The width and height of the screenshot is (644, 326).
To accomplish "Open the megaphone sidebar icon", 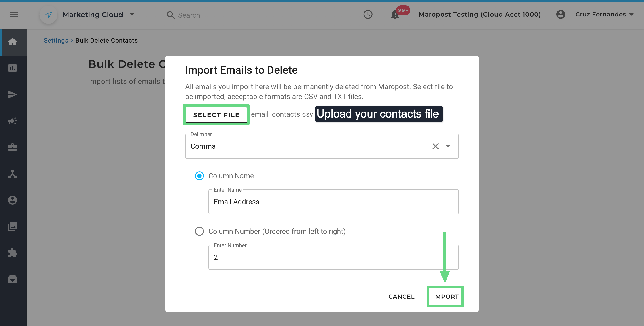I will pyautogui.click(x=13, y=121).
